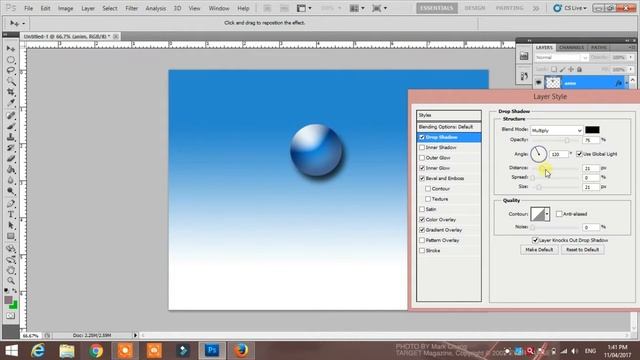Select the History Brush tool
The height and width of the screenshot is (360, 640).
coord(11,148)
